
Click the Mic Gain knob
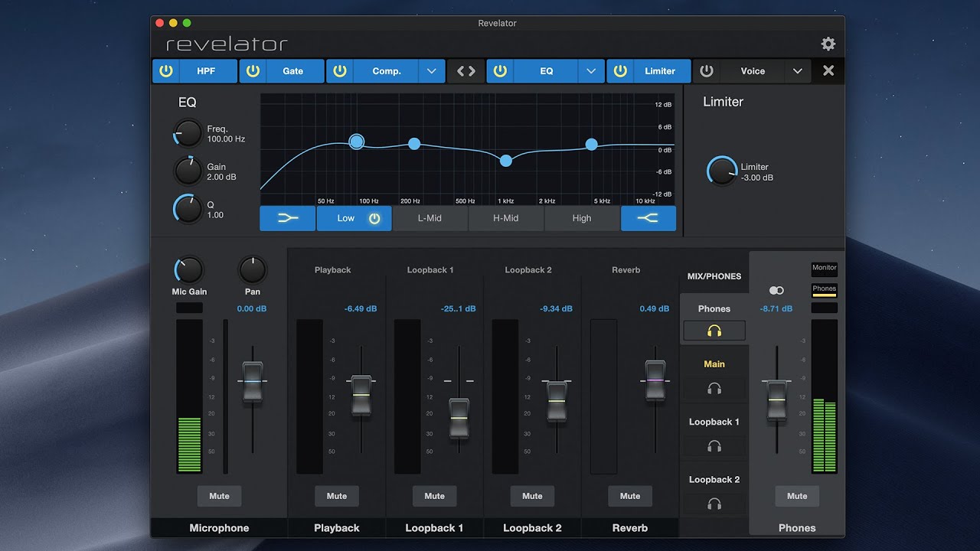(189, 270)
